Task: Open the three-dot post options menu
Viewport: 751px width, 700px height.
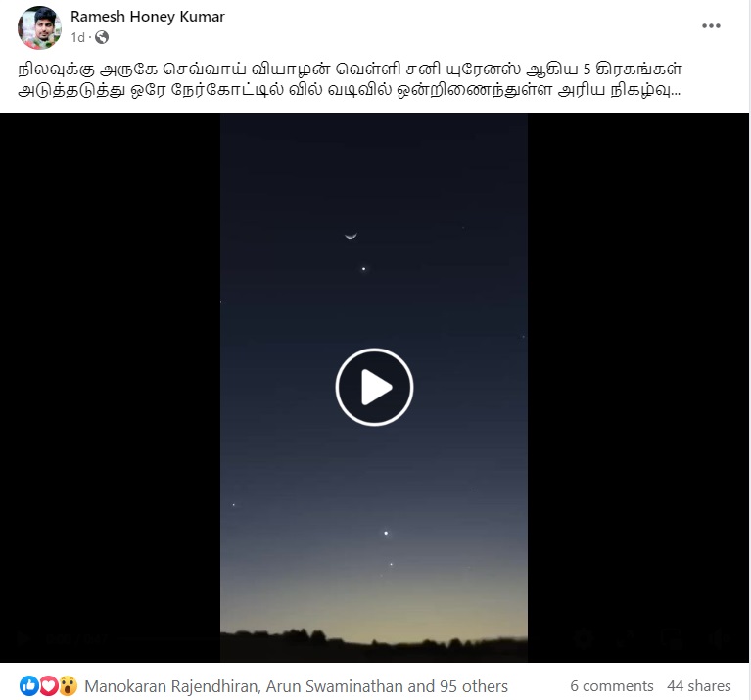Action: pyautogui.click(x=711, y=26)
